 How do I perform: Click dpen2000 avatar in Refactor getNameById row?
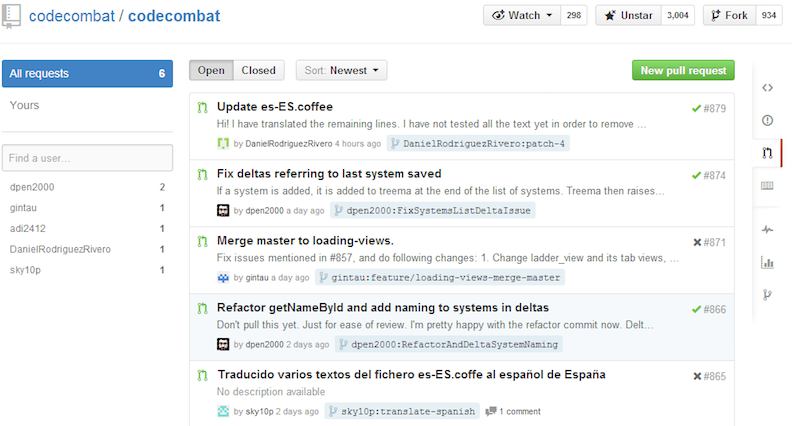pyautogui.click(x=223, y=344)
